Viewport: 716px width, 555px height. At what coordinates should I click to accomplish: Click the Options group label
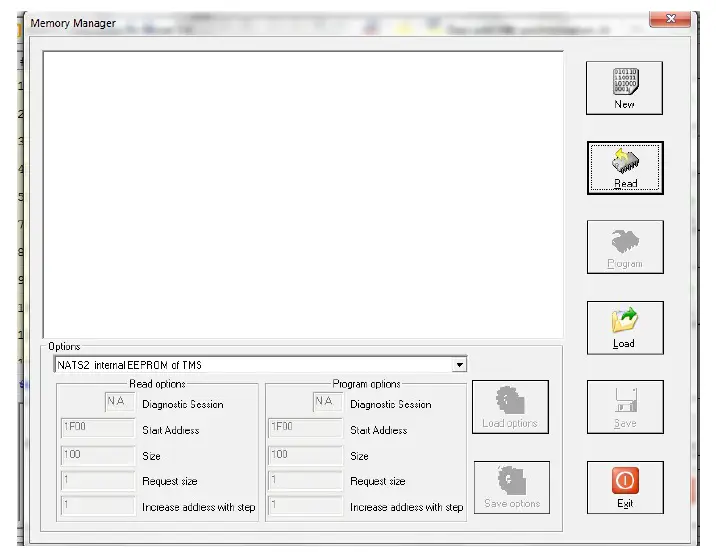[x=64, y=346]
